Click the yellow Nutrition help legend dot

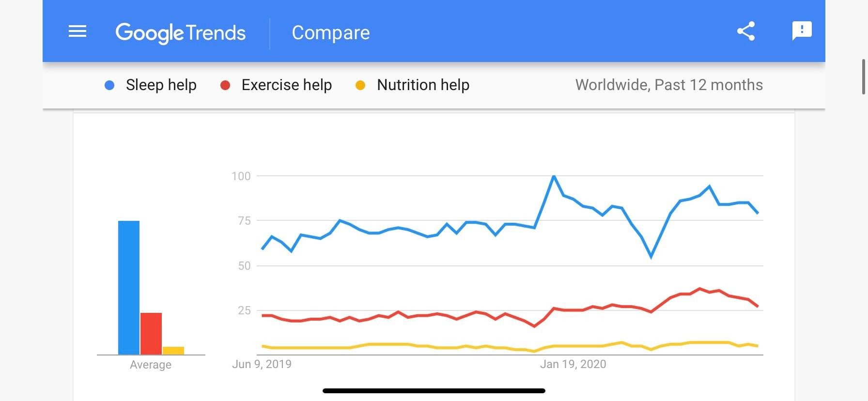pyautogui.click(x=360, y=85)
